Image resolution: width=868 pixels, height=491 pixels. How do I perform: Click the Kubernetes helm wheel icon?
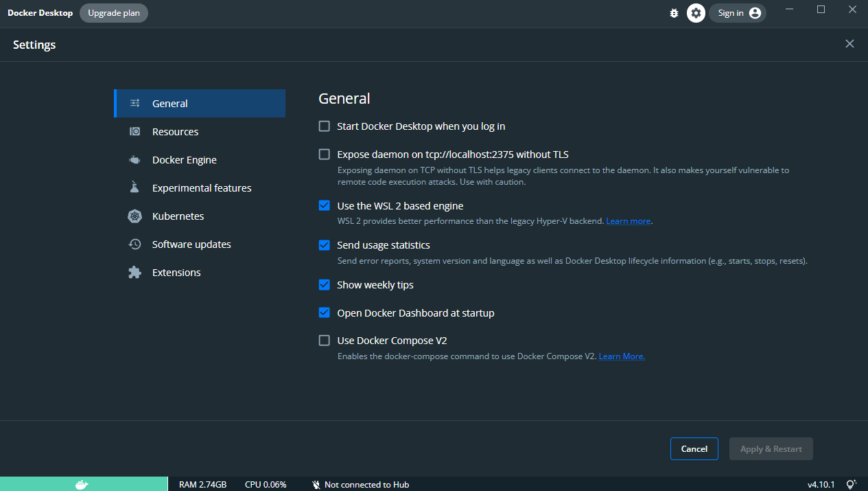134,216
